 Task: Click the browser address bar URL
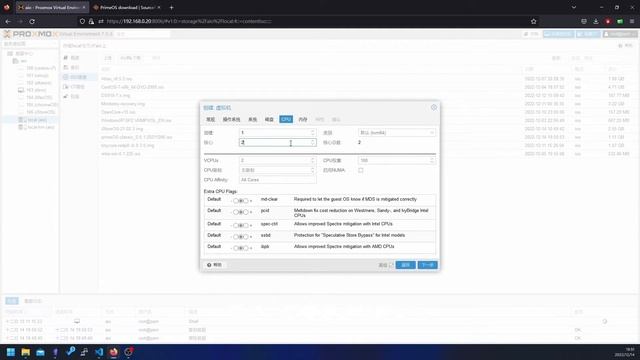point(189,21)
